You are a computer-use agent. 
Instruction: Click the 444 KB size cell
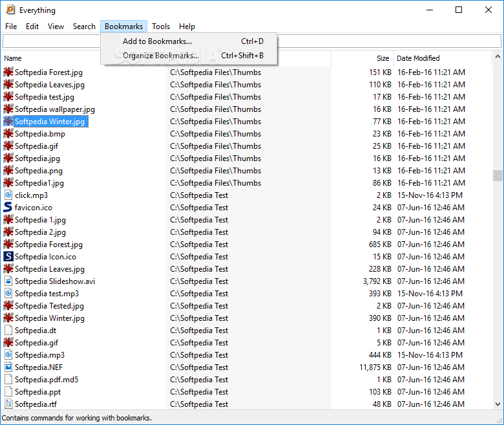pos(380,355)
